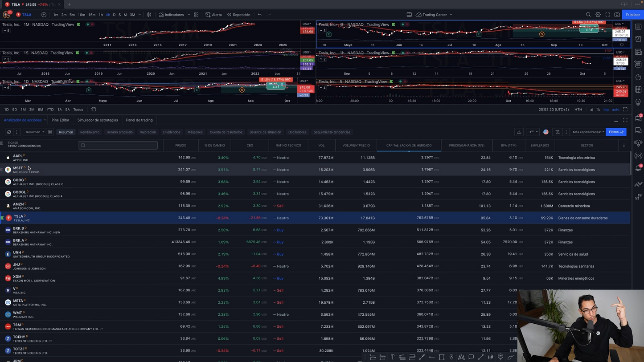Start bar replay with Repetición
The image size is (644, 362).
pos(239,15)
